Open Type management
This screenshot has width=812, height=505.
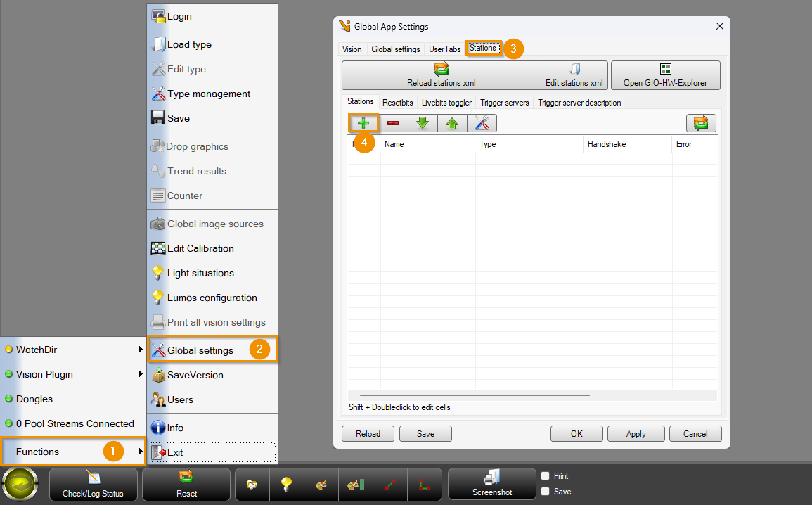(212, 94)
